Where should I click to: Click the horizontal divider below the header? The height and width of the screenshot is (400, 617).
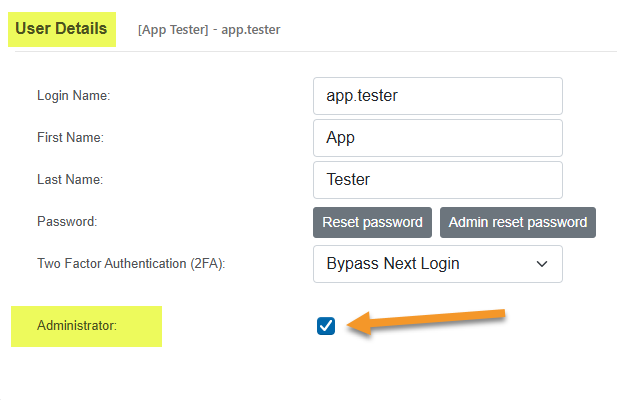pyautogui.click(x=316, y=52)
